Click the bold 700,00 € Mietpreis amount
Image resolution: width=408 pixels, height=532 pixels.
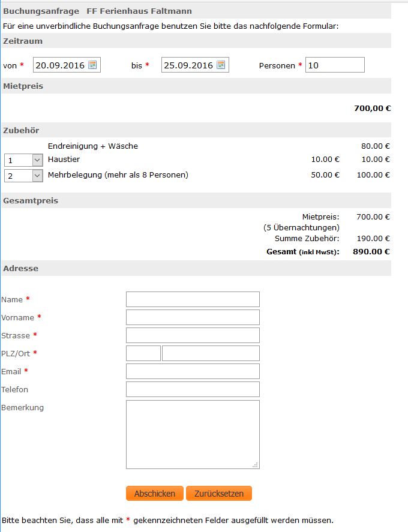pyautogui.click(x=373, y=108)
